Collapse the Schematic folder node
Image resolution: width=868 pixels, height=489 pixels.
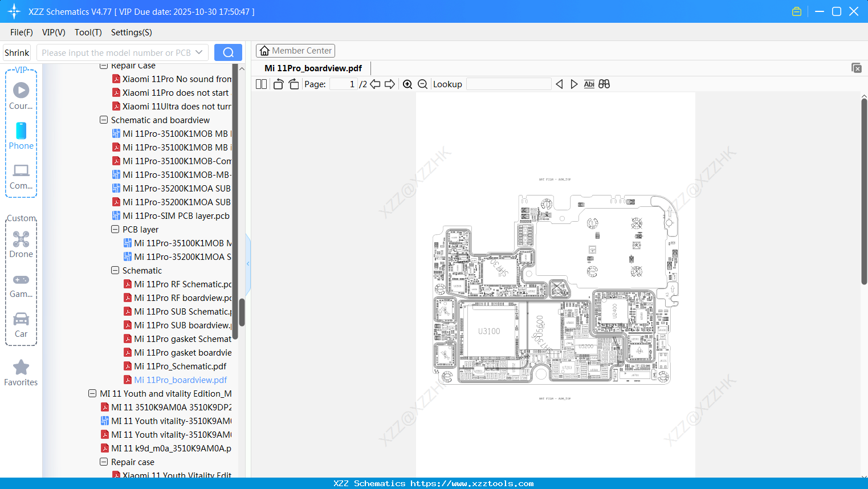pyautogui.click(x=115, y=270)
